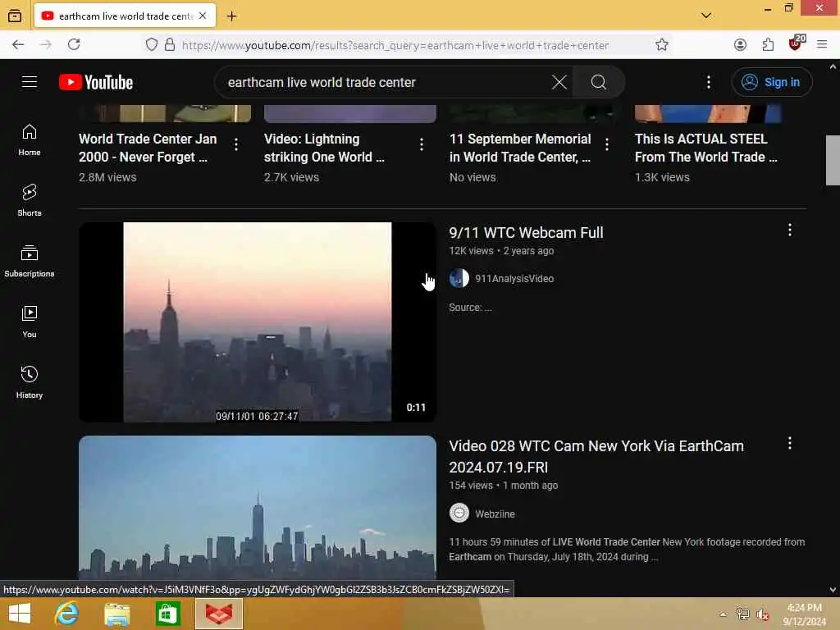Open the You section in sidebar
840x630 pixels.
point(30,322)
